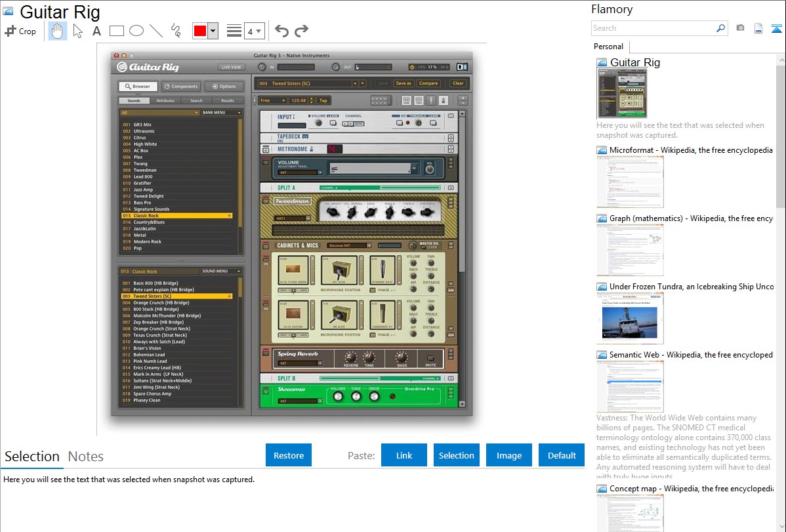Open the BANK MENU dropdown
786x532 pixels.
[x=221, y=113]
